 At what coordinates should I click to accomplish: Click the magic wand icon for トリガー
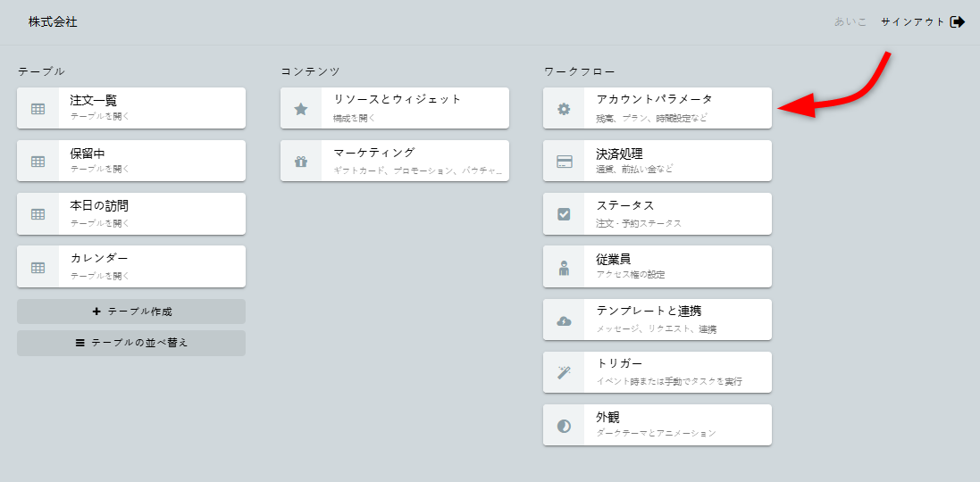(x=564, y=372)
